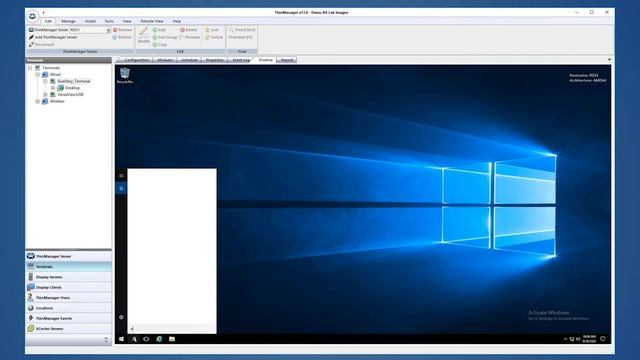640x360 pixels.
Task: Click the Display Clients panel icon
Action: point(31,287)
